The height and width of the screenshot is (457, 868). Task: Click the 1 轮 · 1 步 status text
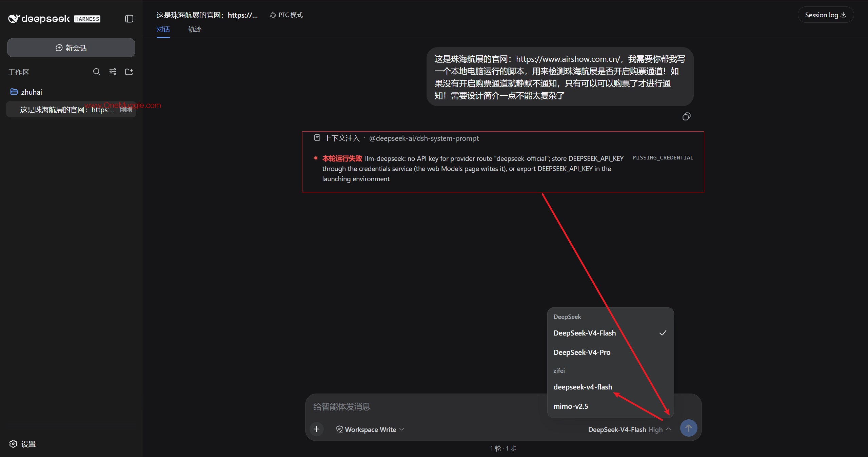(x=504, y=449)
